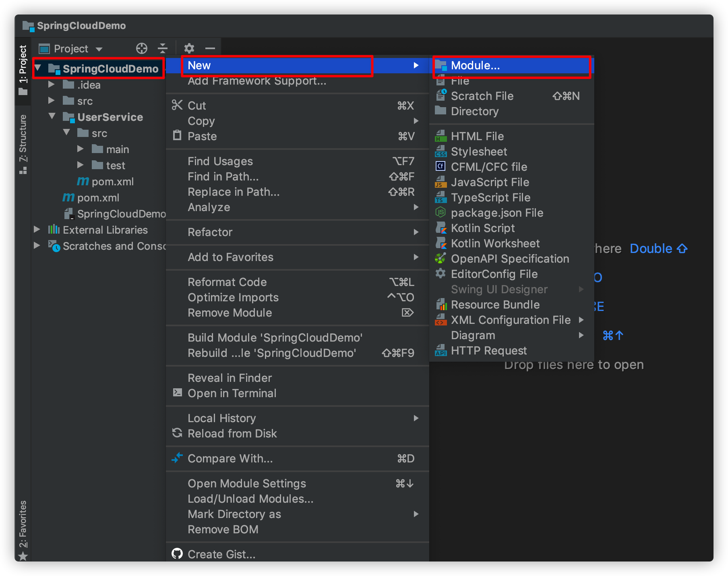Open the New submenu
This screenshot has width=728, height=576.
(x=298, y=65)
